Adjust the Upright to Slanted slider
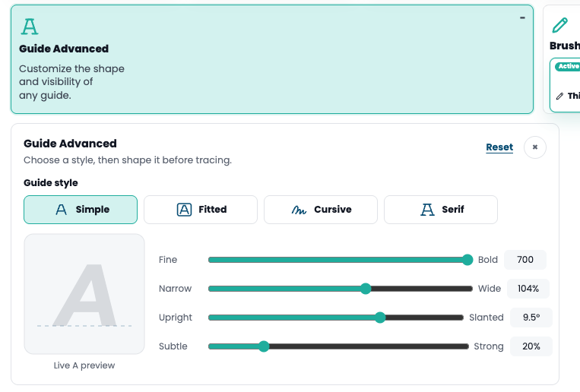The image size is (580, 392). (x=336, y=318)
